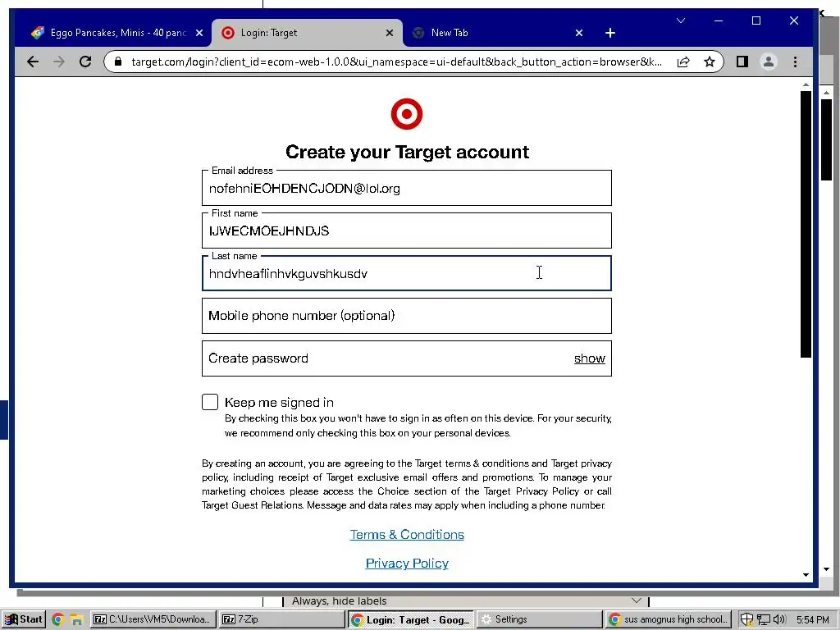Click page scrollbar up arrow

[806, 84]
